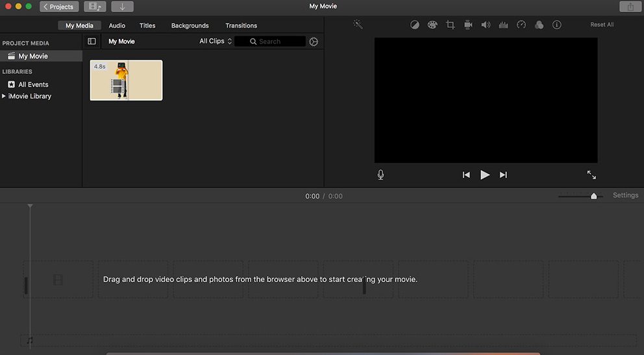Image resolution: width=644 pixels, height=355 pixels.
Task: Click the timeline playhead marker
Action: pos(30,206)
